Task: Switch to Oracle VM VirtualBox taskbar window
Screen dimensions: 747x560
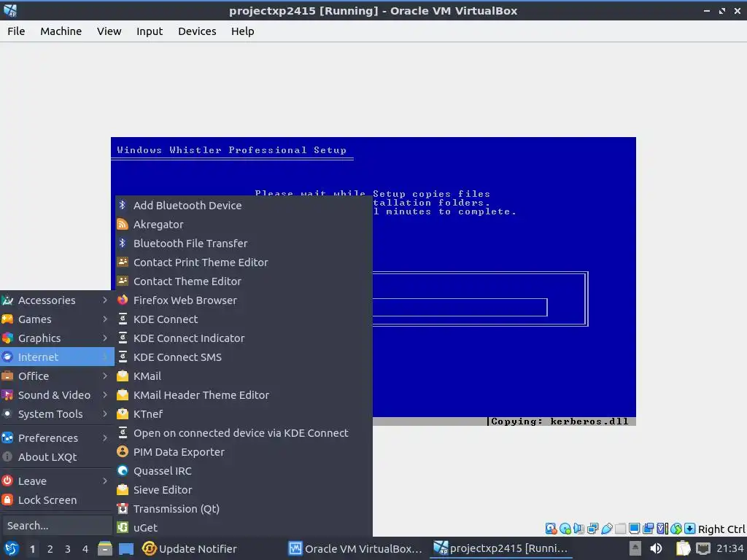Action: coord(355,548)
